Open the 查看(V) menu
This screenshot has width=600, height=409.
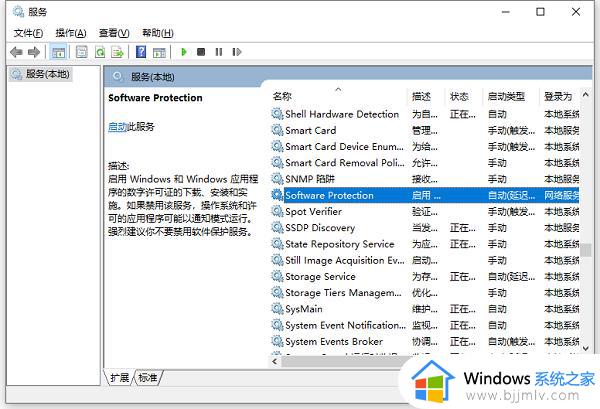pyautogui.click(x=114, y=33)
